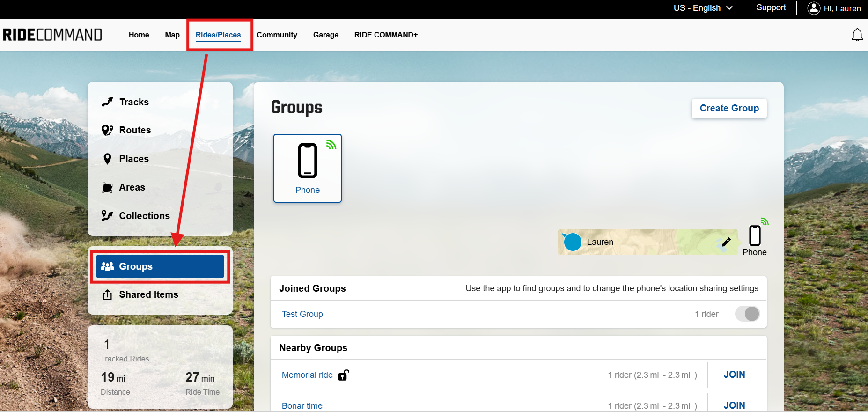Click the RIDECOMMAND logo
This screenshot has height=412, width=868.
(52, 35)
